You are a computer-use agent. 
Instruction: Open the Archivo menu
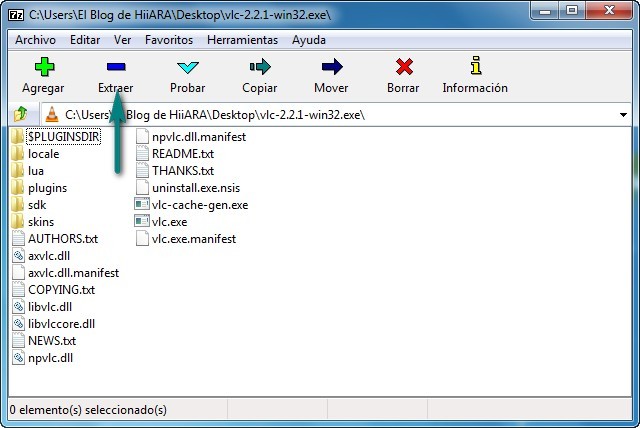point(36,40)
